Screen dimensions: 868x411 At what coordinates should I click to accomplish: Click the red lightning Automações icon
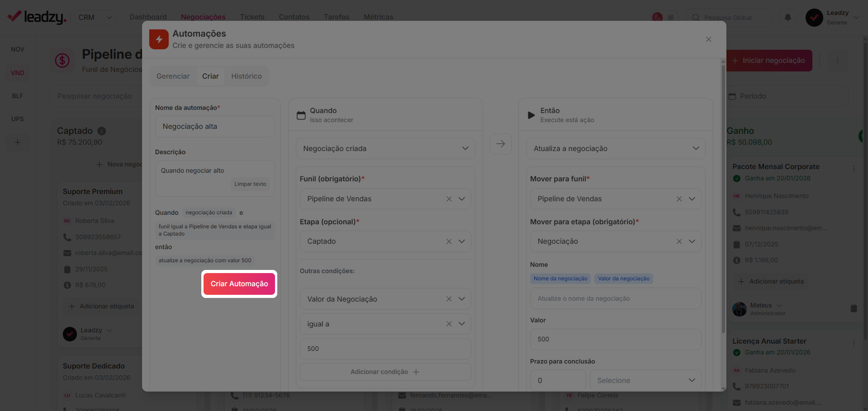(x=159, y=39)
